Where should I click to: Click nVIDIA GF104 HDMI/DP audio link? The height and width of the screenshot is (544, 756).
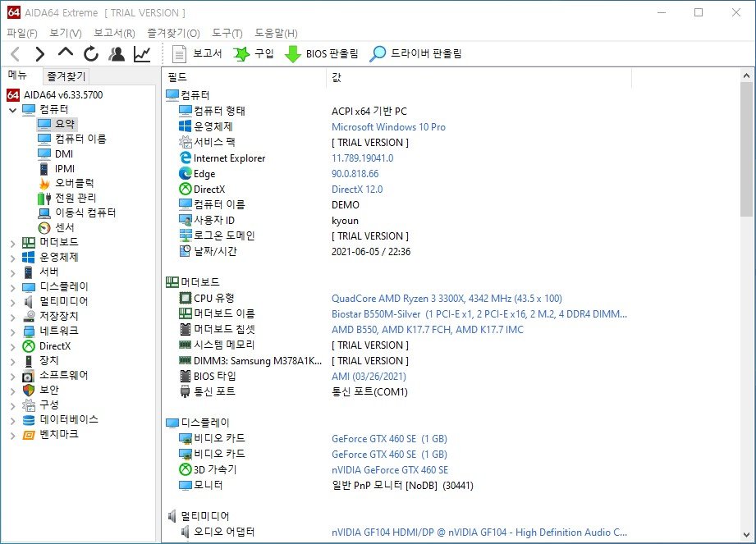click(x=479, y=533)
